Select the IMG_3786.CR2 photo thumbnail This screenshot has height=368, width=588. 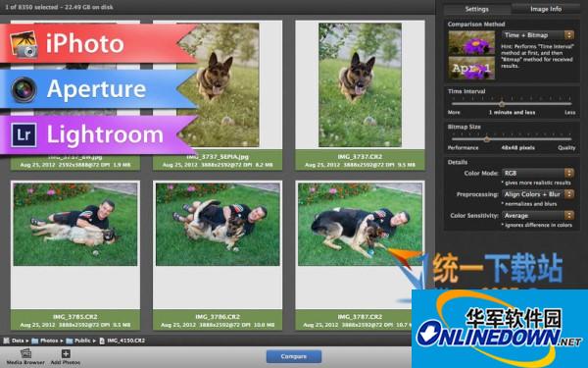coord(218,224)
